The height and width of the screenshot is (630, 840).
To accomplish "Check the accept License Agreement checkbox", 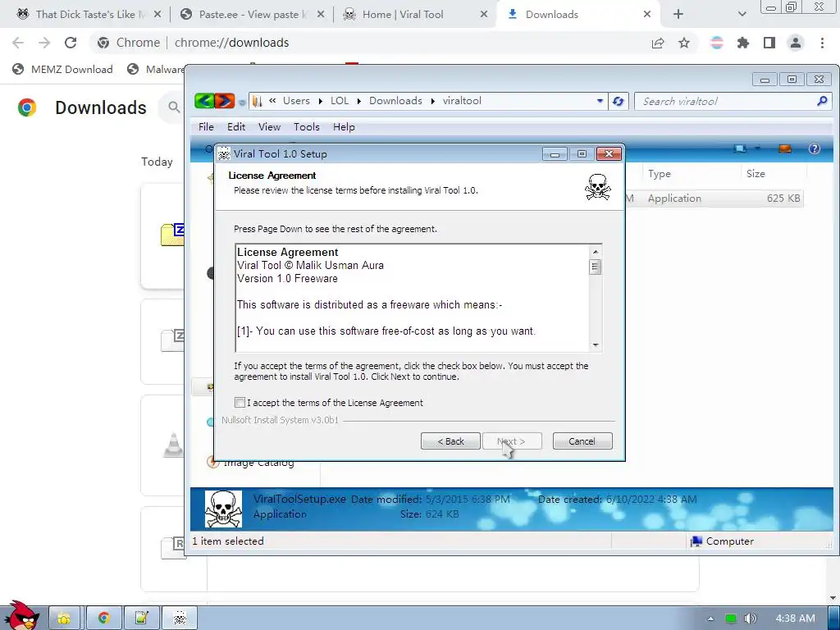I will 240,402.
